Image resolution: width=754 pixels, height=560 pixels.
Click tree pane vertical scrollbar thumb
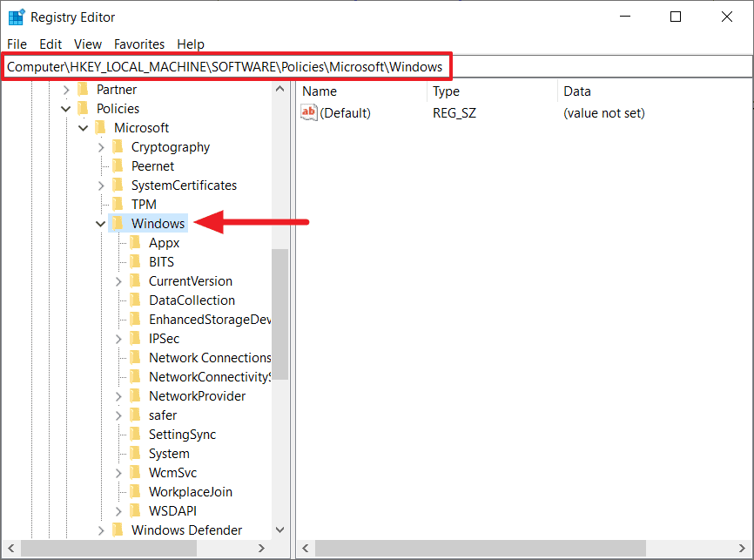(279, 314)
